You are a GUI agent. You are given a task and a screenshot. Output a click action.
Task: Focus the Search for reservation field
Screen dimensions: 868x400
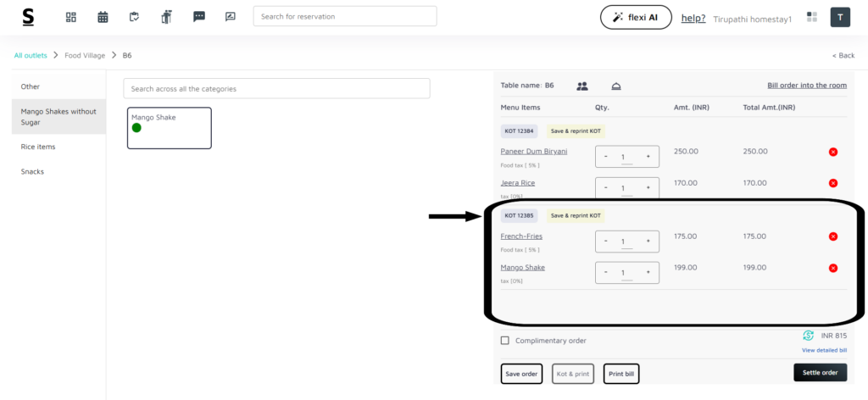tap(345, 16)
